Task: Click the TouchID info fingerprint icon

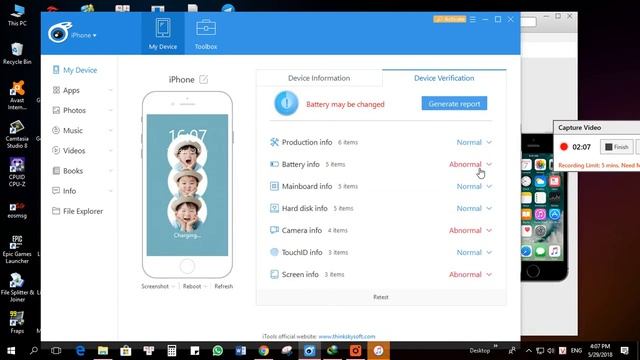Action: click(274, 252)
